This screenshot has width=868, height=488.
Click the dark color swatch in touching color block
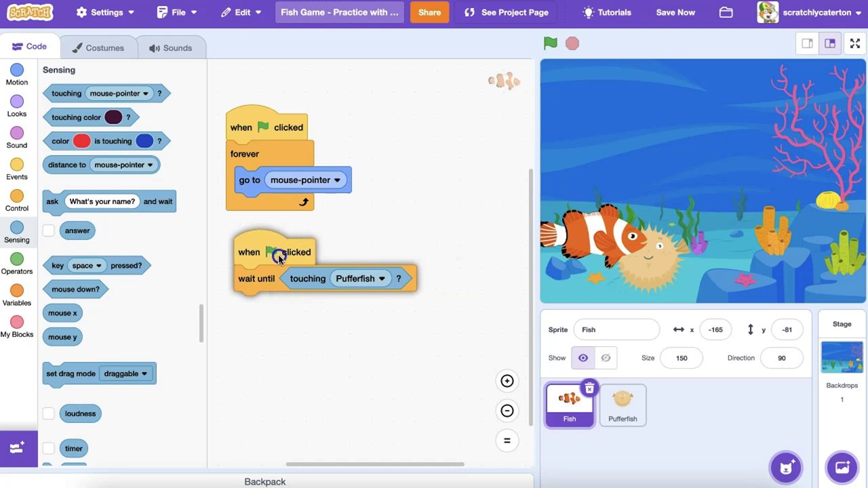(x=113, y=117)
